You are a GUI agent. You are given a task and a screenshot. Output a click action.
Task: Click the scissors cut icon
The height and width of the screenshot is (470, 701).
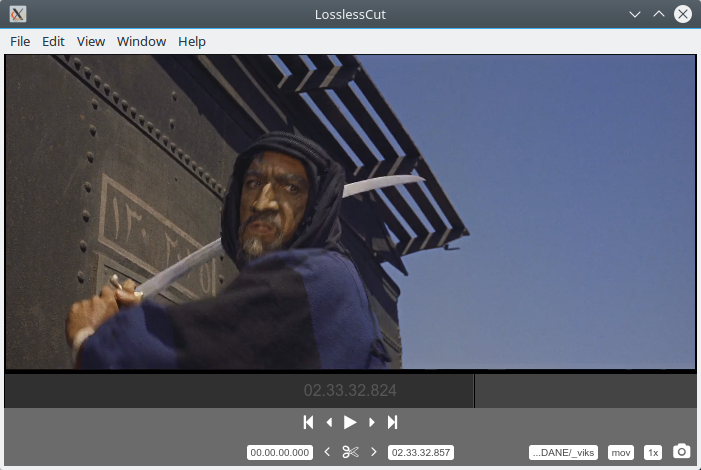click(x=350, y=452)
